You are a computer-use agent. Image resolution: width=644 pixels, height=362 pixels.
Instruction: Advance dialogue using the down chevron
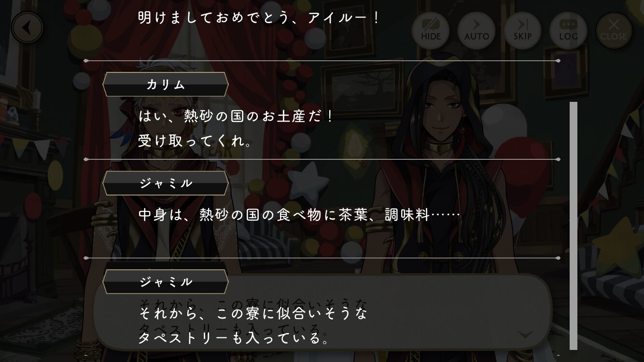525,334
